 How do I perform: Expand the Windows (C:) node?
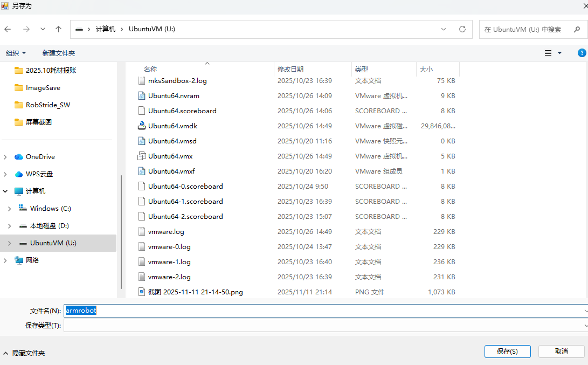(9, 209)
